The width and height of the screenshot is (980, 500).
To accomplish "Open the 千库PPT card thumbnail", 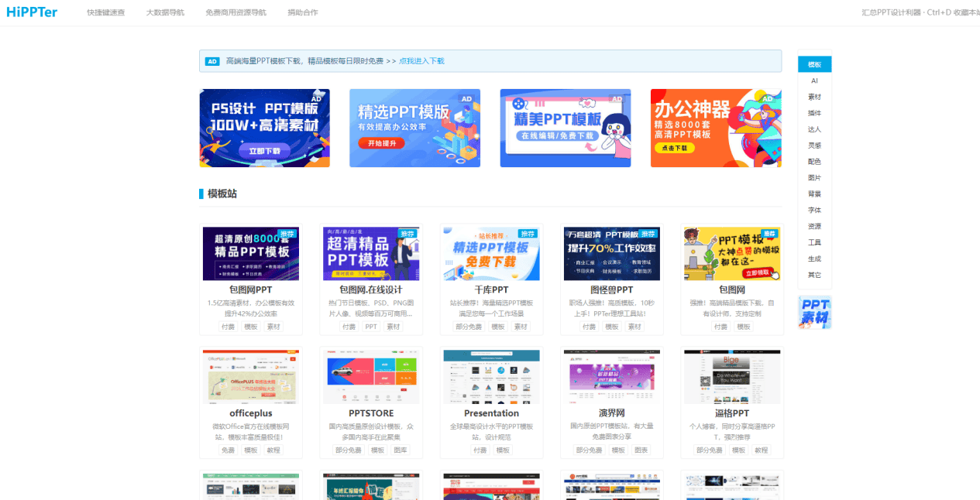I will (x=491, y=254).
